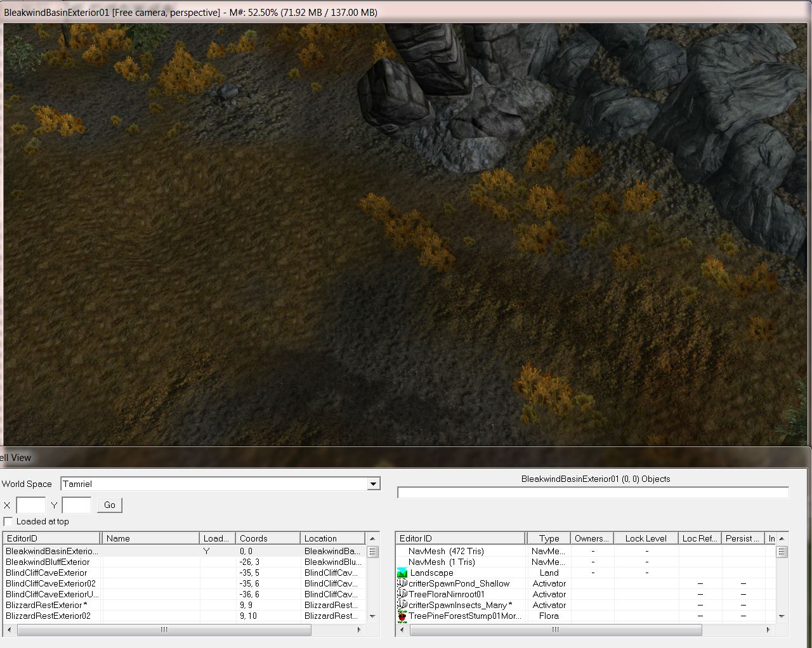Select NavMesh (472 Tris) object row
The width and height of the screenshot is (812, 648).
coord(445,551)
